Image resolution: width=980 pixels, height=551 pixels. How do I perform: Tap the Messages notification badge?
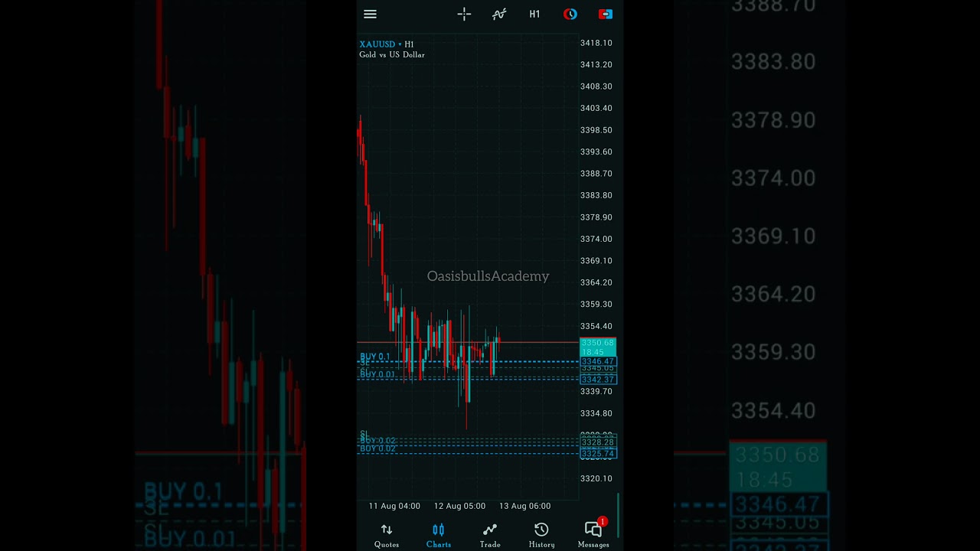(x=603, y=522)
